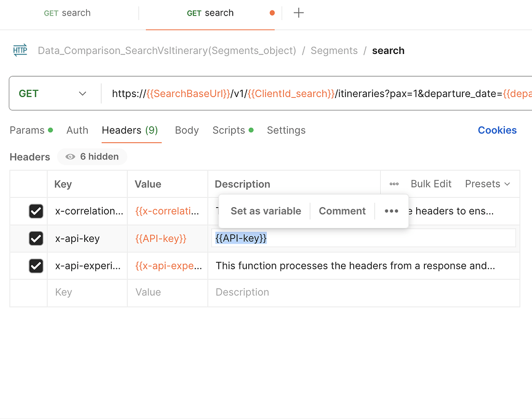Toggle the x-api-experi header checkbox

pyautogui.click(x=36, y=265)
